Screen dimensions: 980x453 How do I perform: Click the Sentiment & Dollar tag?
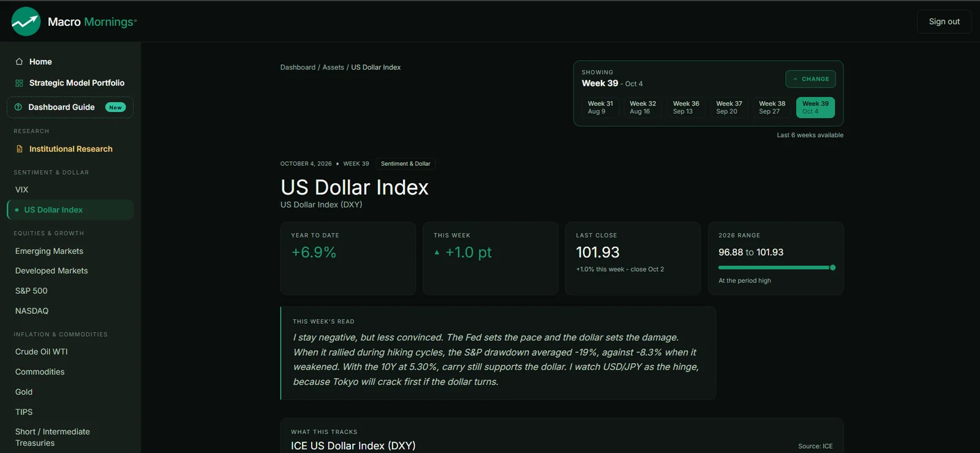(x=405, y=164)
